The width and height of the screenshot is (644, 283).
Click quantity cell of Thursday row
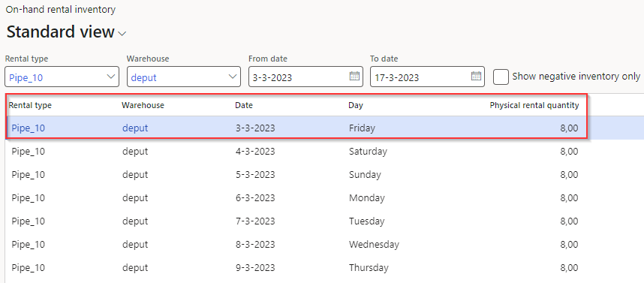(569, 268)
